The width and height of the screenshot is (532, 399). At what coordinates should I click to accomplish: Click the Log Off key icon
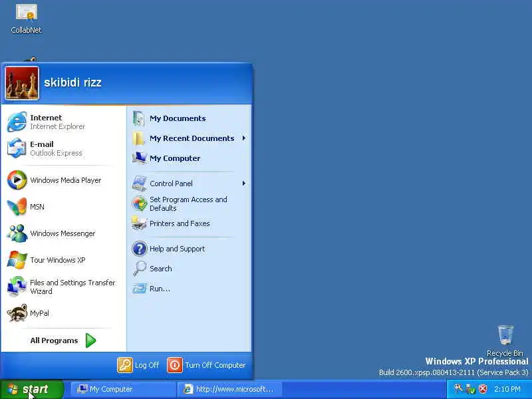[x=125, y=365]
